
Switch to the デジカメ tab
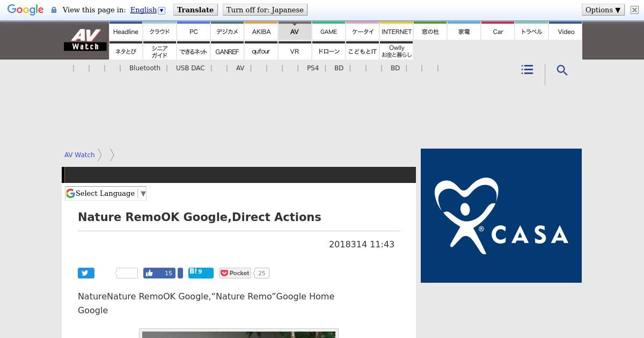tap(228, 32)
